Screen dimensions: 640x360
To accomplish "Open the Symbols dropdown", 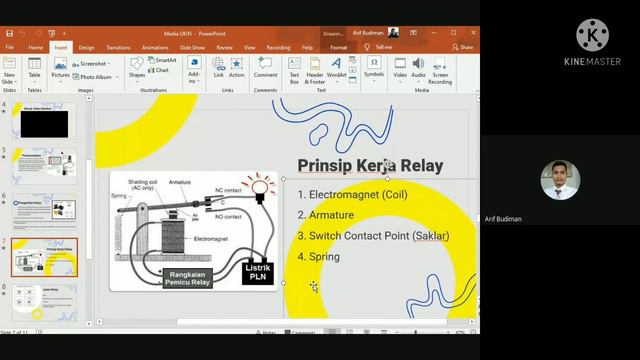I will (x=374, y=69).
